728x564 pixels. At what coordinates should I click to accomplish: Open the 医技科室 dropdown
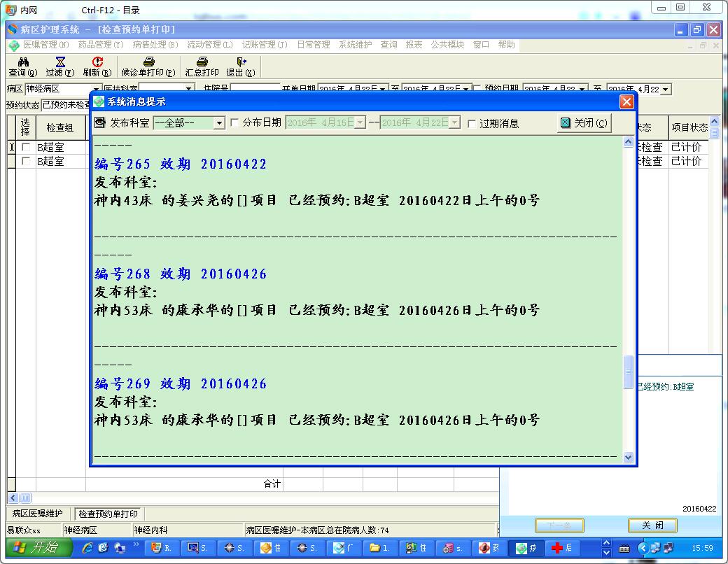pos(188,89)
